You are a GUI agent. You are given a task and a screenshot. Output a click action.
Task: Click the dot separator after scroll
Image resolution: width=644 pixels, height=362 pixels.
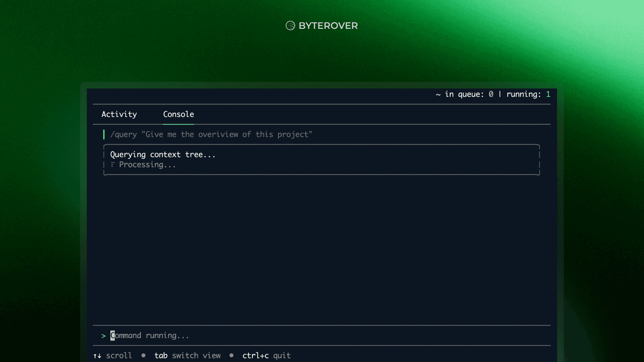pos(144,355)
